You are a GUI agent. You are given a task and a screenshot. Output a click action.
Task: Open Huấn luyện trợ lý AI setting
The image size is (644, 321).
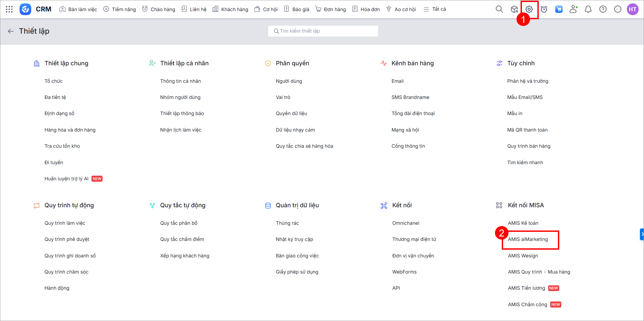pos(66,179)
